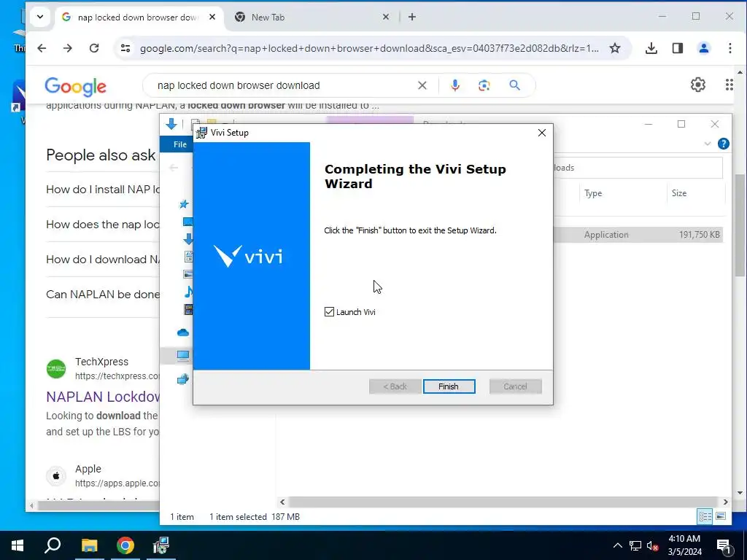Open Google quick settings gear
747x560 pixels.
(x=698, y=85)
